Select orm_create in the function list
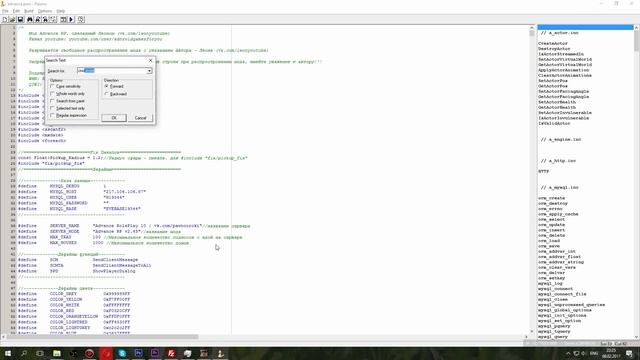640x360 pixels. click(551, 198)
